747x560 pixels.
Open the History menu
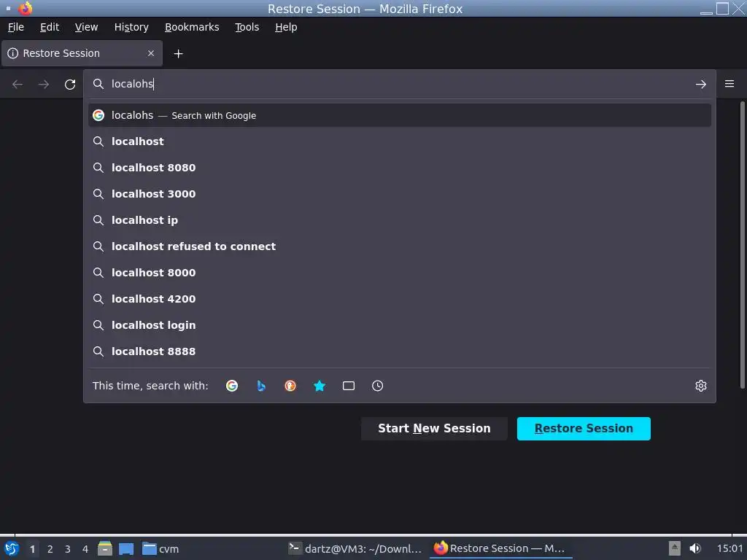coord(131,27)
